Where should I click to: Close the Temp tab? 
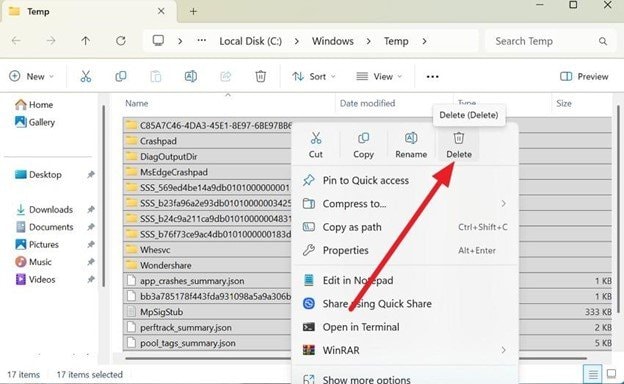point(161,11)
